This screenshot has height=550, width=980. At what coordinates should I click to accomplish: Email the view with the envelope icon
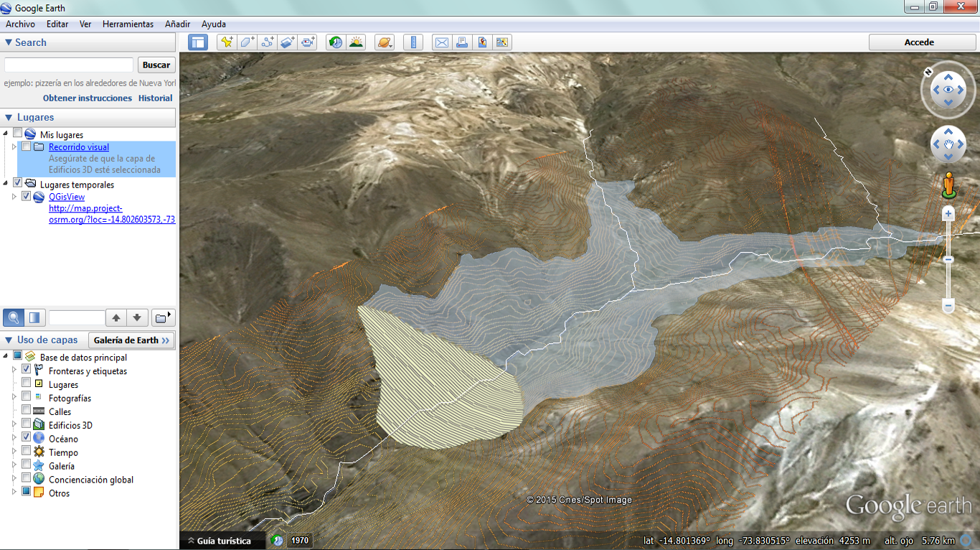tap(442, 42)
